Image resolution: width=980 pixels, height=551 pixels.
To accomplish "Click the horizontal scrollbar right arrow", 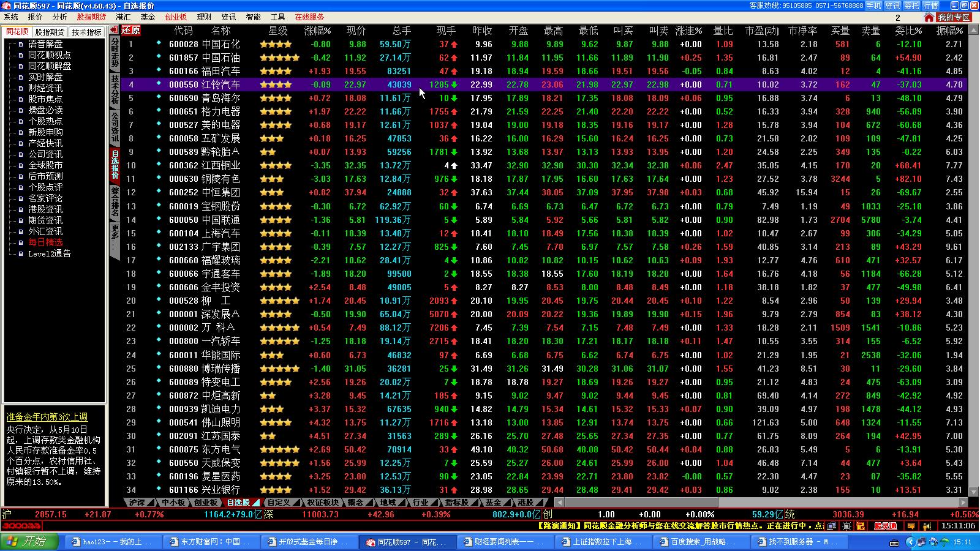I will coord(963,503).
